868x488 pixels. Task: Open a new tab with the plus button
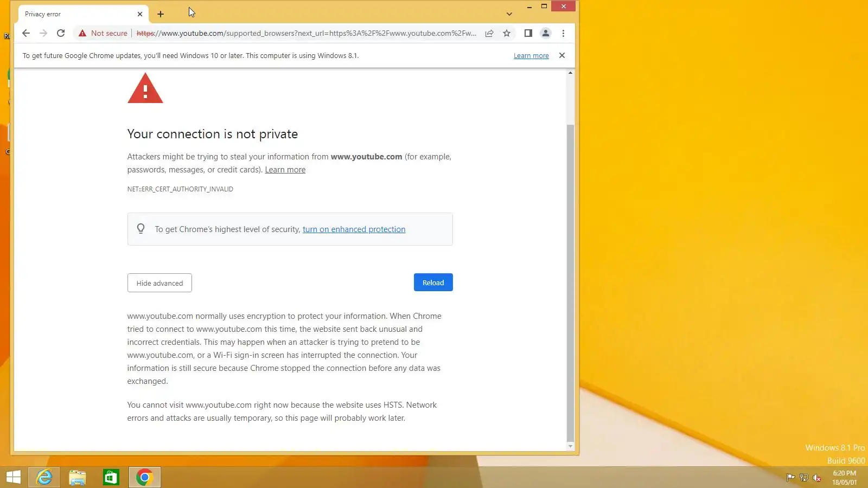tap(161, 14)
